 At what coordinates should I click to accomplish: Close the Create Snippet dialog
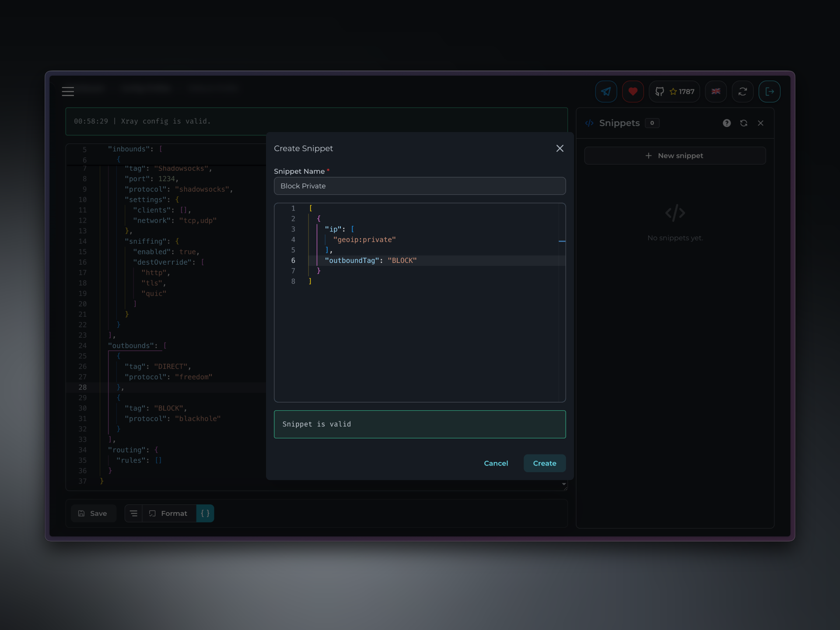(x=560, y=148)
